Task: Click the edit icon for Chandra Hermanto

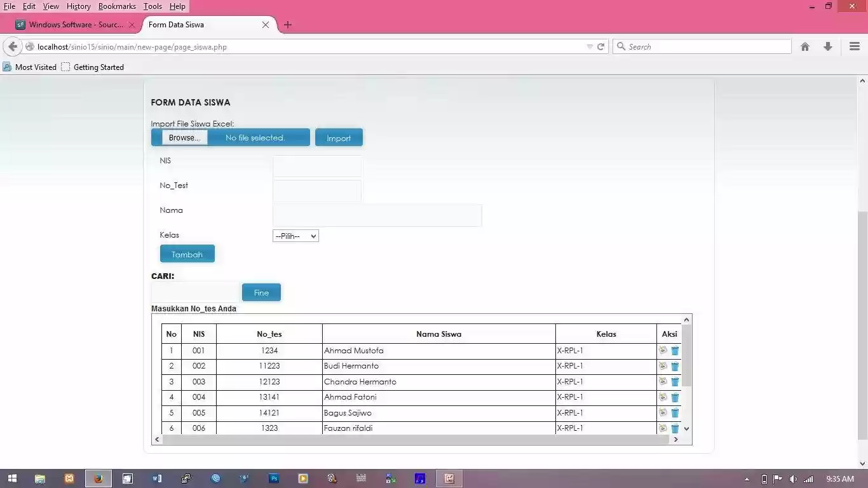Action: [663, 381]
